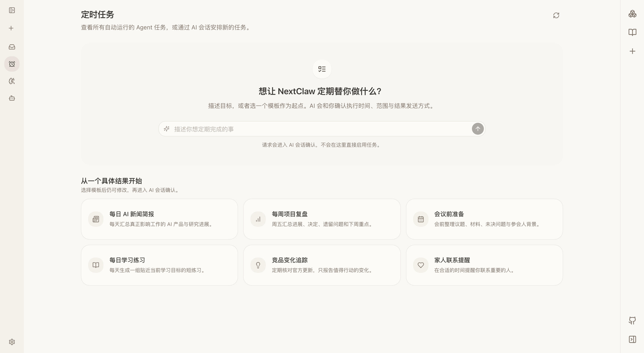Click the plus icon in left sidebar

[11, 28]
